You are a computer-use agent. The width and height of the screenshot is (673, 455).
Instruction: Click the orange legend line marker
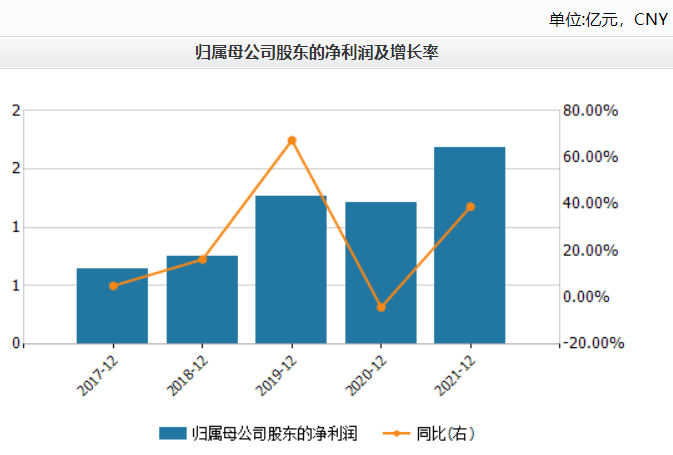pos(397,433)
